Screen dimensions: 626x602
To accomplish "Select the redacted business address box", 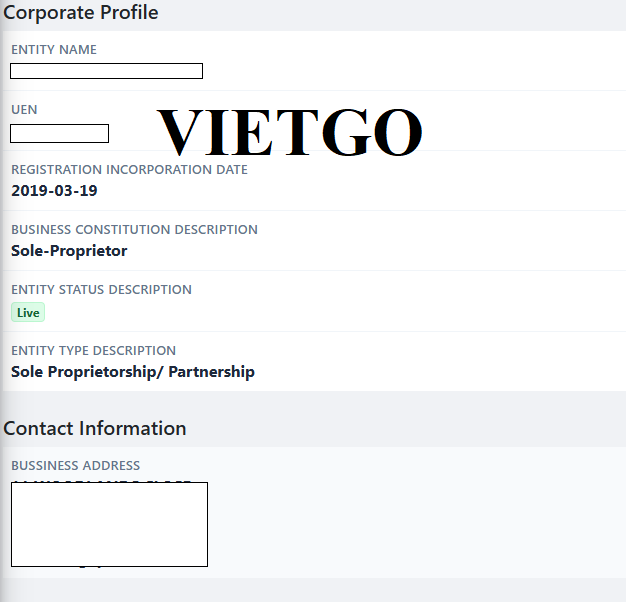I will pyautogui.click(x=109, y=524).
